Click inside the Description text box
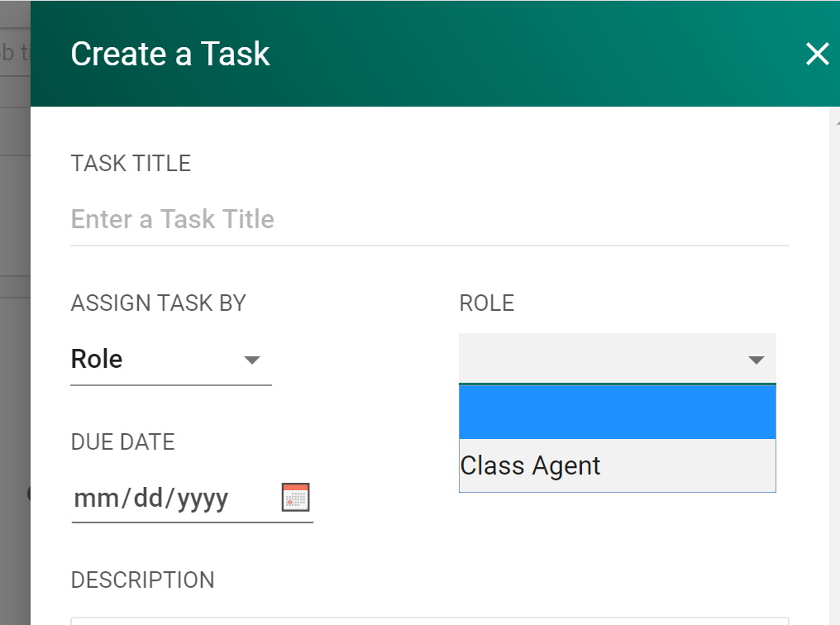Viewport: 840px width, 625px height. tap(430, 621)
